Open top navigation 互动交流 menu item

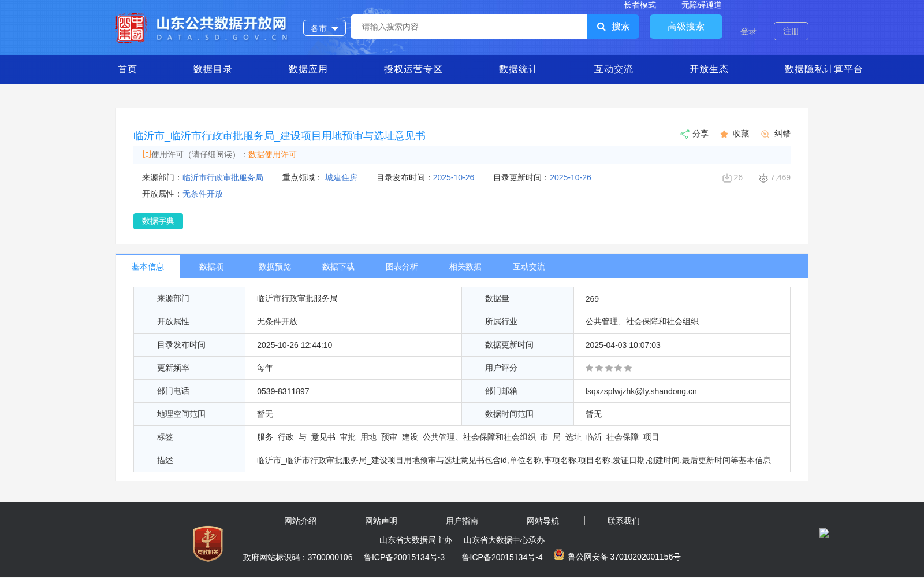coord(614,69)
